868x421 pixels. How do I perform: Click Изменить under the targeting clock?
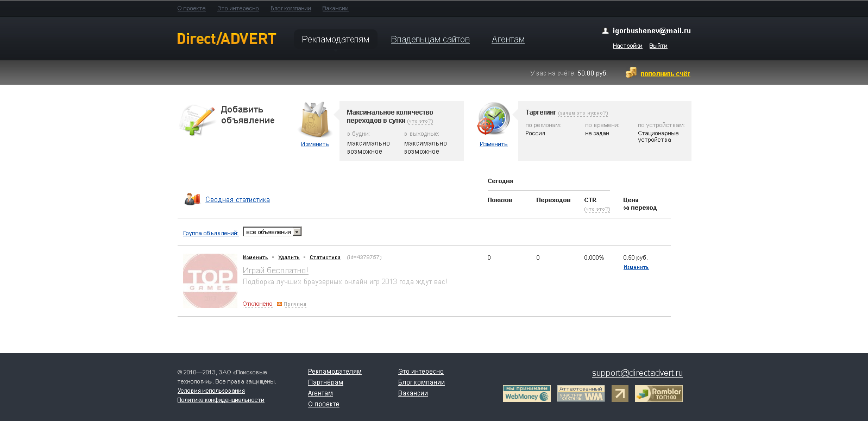click(493, 144)
